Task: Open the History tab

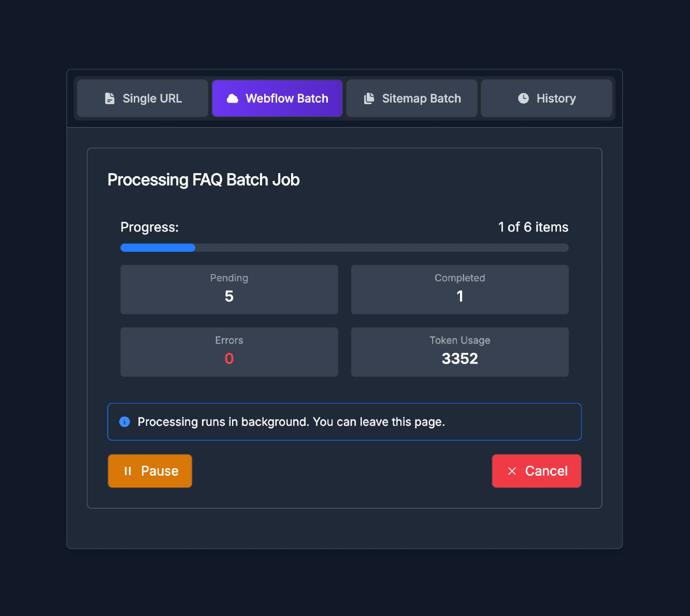Action: click(x=547, y=98)
